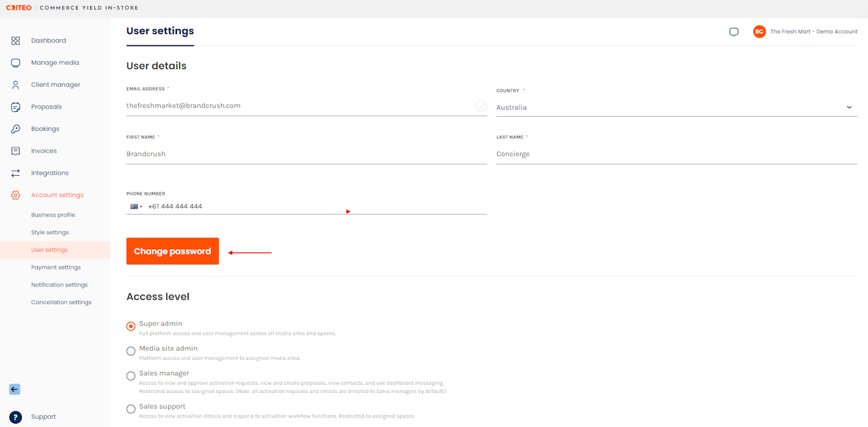Screen dimensions: 868x427
Task: Select the Sales support radio option
Action: point(131,409)
